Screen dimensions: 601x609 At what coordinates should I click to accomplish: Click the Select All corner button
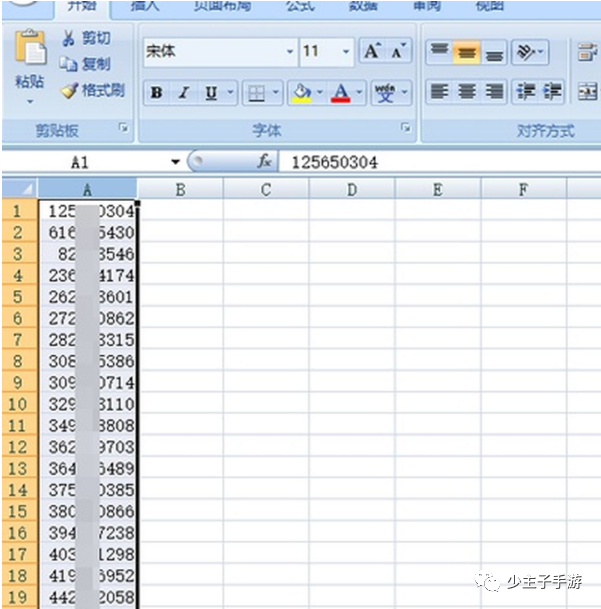20,189
